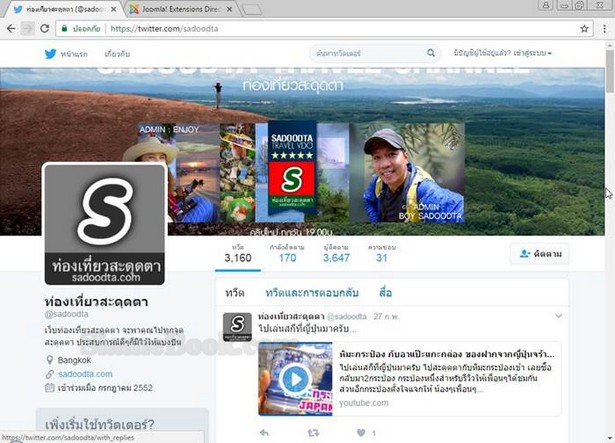Click the calendar icon beside the join date
This screenshot has width=615, height=443.
coord(50,388)
